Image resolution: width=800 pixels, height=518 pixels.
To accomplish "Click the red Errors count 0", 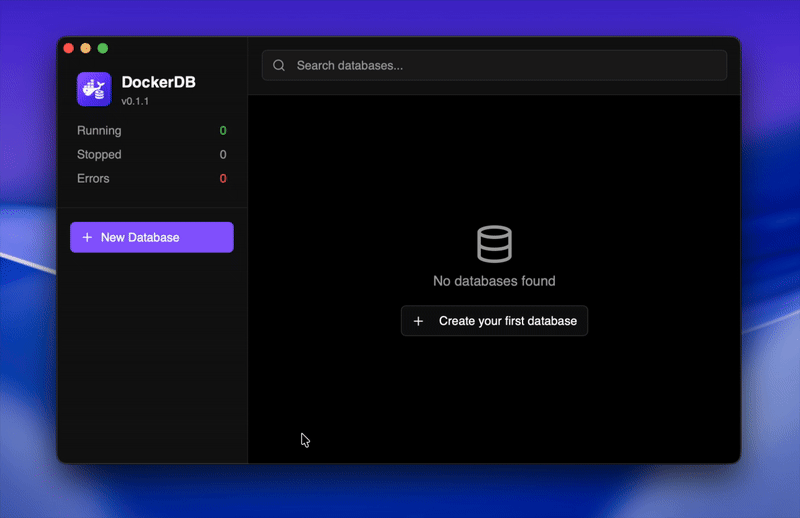I will (x=223, y=179).
